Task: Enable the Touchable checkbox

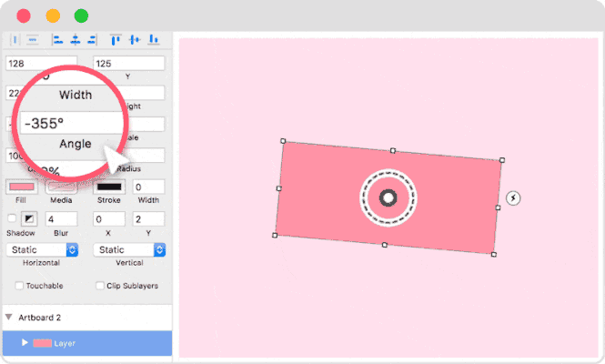Action: [19, 286]
